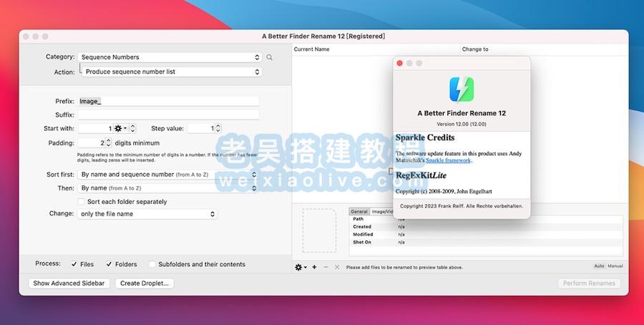Open the gear actions menu below preview table

pyautogui.click(x=301, y=267)
